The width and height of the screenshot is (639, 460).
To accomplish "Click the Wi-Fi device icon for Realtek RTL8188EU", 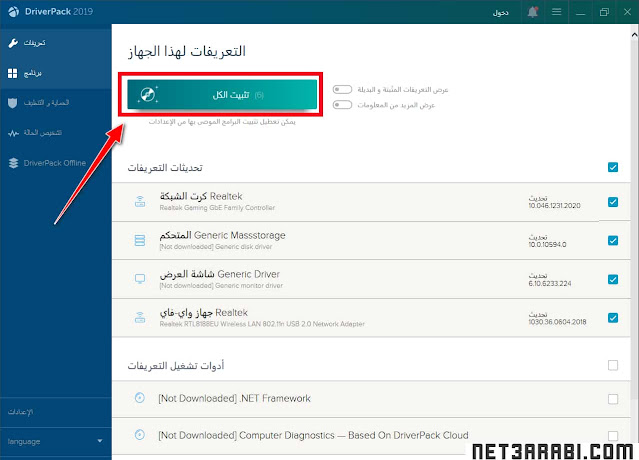I will pyautogui.click(x=140, y=317).
